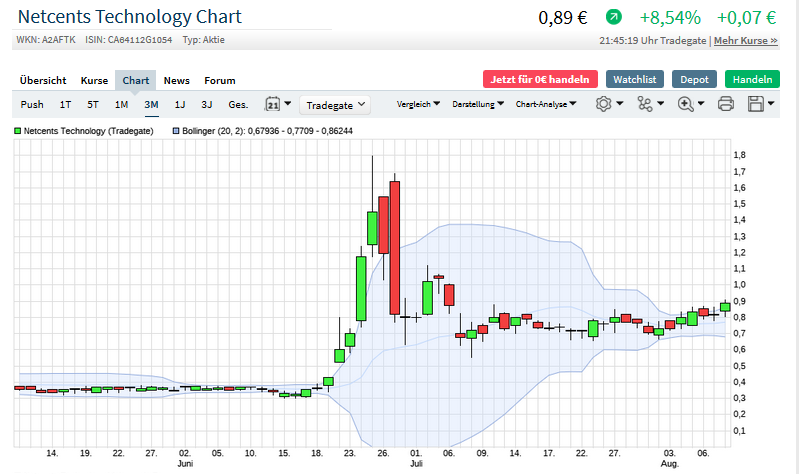Click the Typ: Aktie text
This screenshot has width=799, height=474.
(x=203, y=40)
